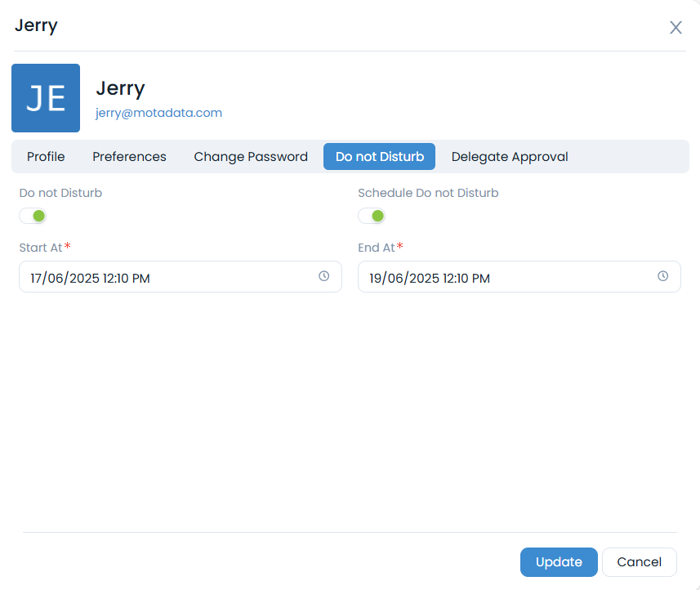Select the highlighted Do not Disturb tab

click(x=379, y=157)
